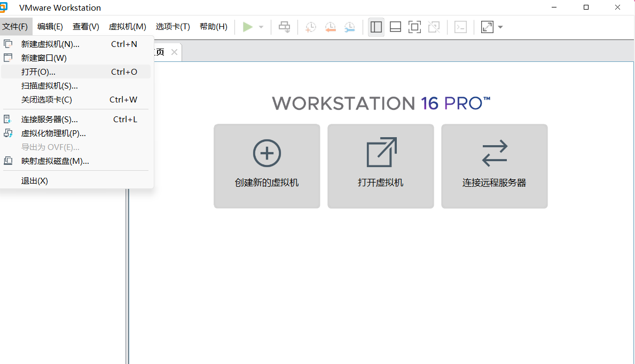Click the Unity mode toolbar icon

(434, 27)
